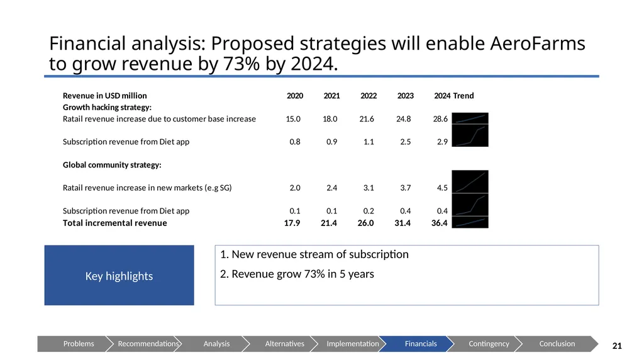Click the 2022 column header
The image size is (644, 362).
tap(369, 96)
